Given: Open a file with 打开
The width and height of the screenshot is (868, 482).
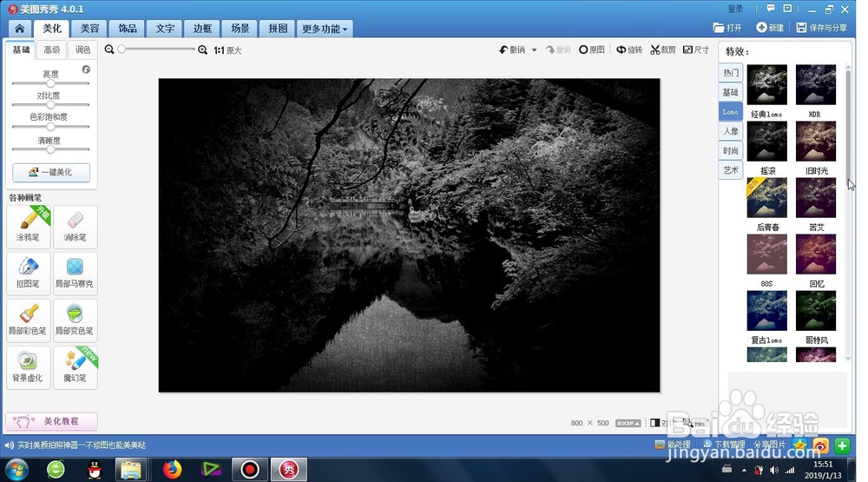Looking at the screenshot, I should point(727,28).
